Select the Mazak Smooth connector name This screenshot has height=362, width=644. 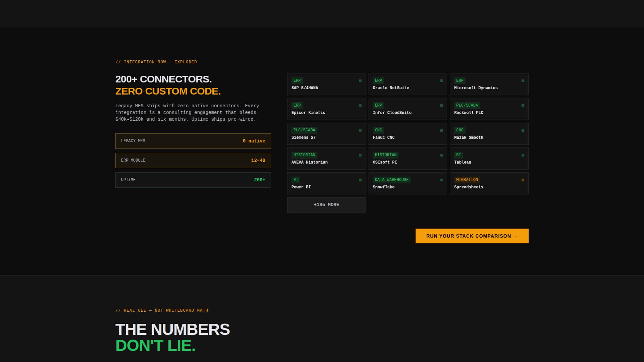(x=469, y=137)
